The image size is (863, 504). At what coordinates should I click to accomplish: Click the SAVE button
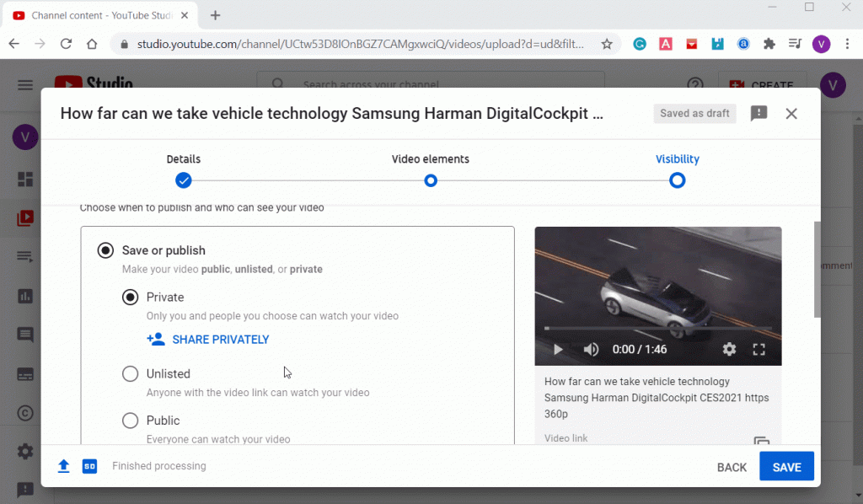[x=786, y=467]
